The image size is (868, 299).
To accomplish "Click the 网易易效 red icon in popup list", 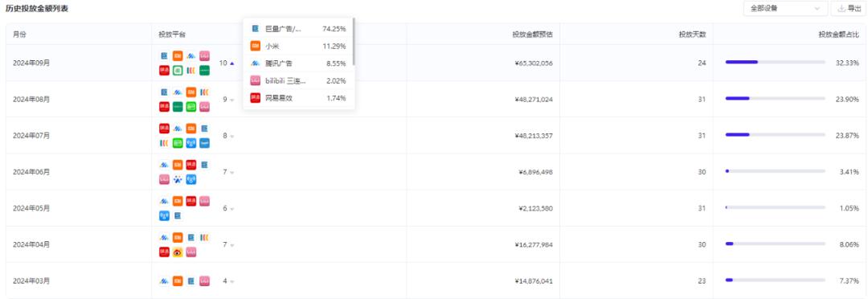I will (x=256, y=98).
